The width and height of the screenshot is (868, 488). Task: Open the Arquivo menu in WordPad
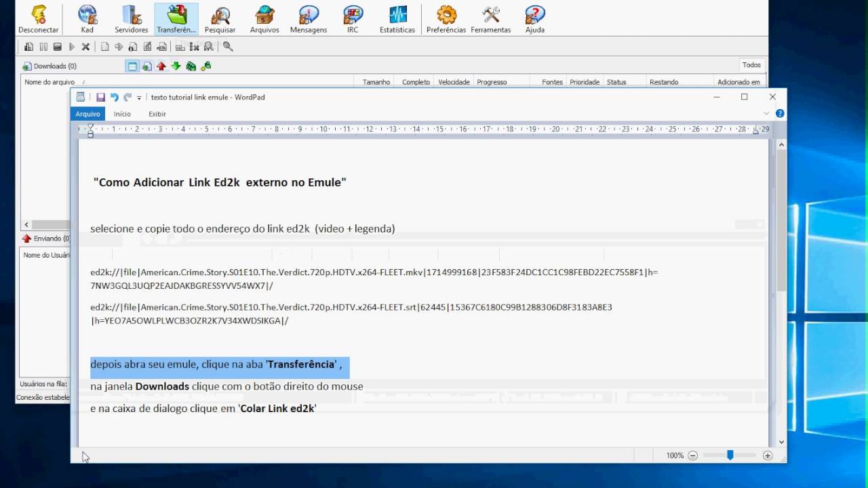tap(87, 114)
